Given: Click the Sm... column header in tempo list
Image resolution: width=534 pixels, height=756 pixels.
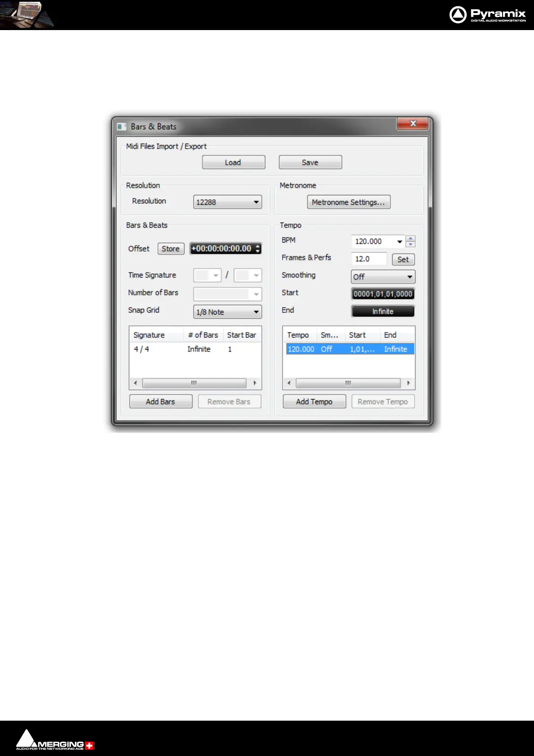Looking at the screenshot, I should click(331, 335).
